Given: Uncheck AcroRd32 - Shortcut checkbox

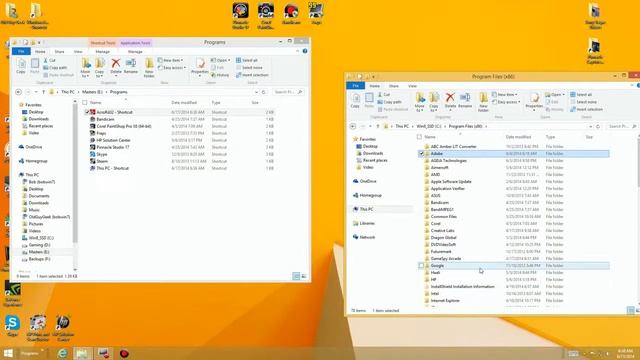Looking at the screenshot, I should point(87,112).
